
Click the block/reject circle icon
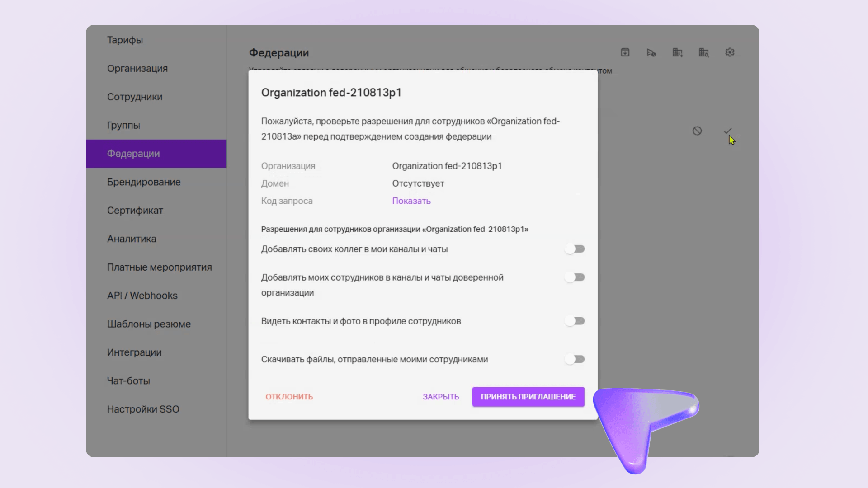697,131
